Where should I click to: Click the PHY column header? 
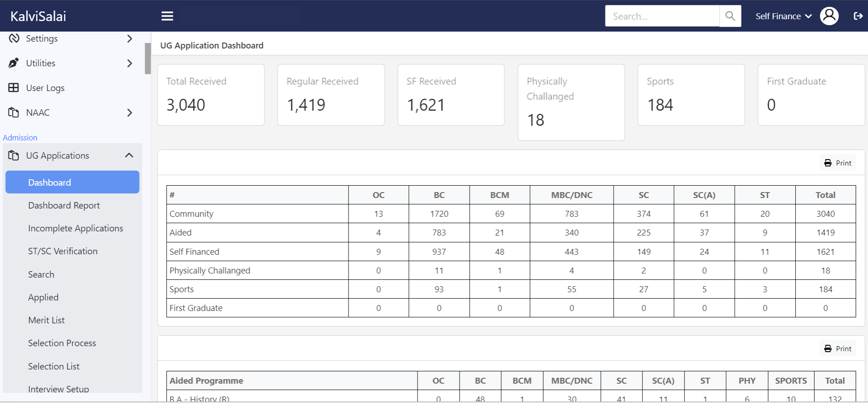(x=747, y=380)
